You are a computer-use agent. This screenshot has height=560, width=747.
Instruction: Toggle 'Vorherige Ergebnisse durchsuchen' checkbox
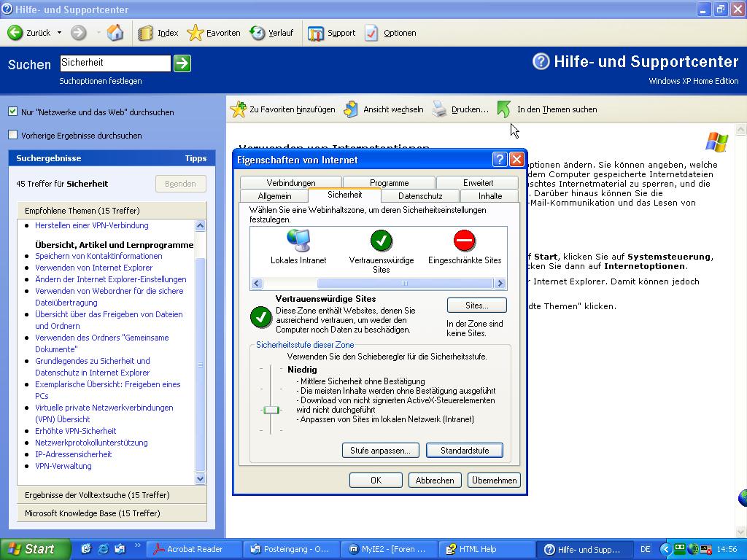point(13,135)
